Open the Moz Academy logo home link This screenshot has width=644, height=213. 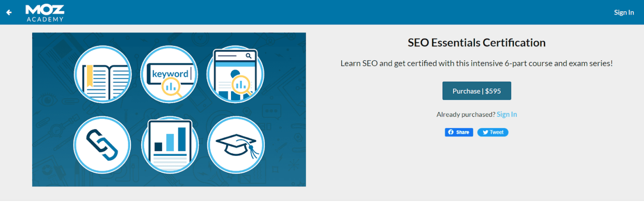coord(45,13)
